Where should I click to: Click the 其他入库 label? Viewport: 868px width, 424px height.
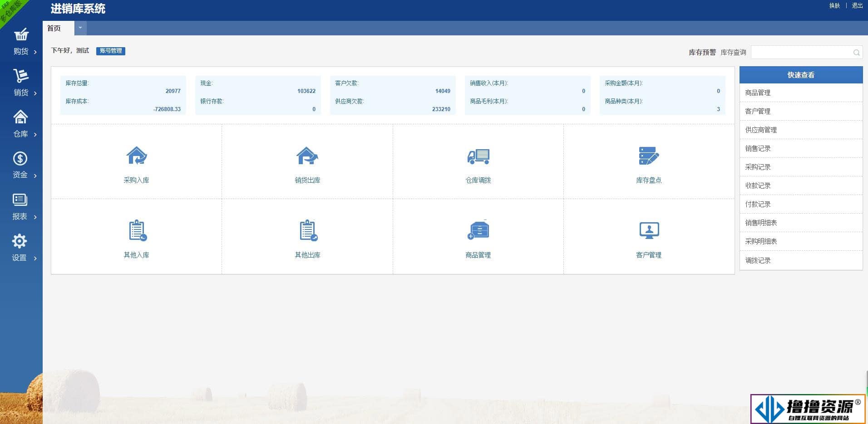[136, 255]
